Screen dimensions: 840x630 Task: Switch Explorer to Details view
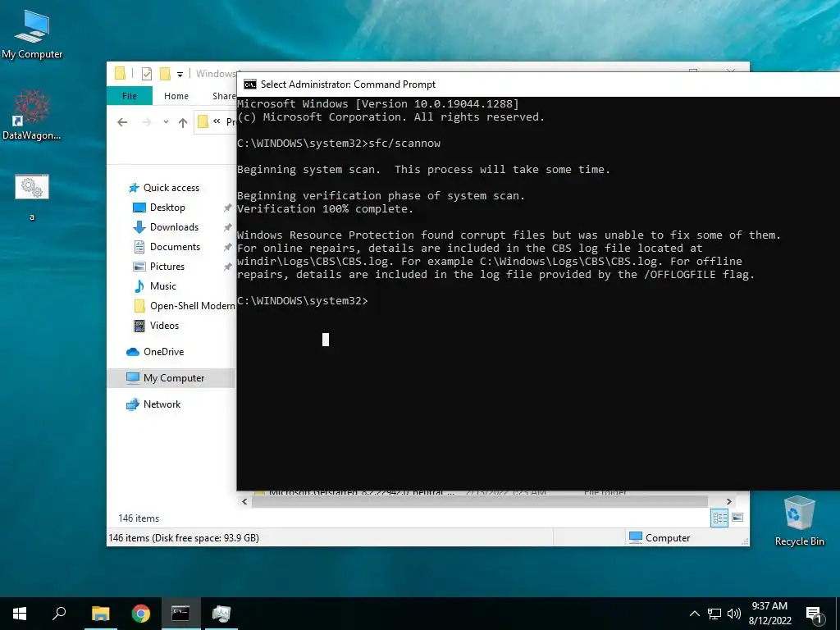coord(719,518)
